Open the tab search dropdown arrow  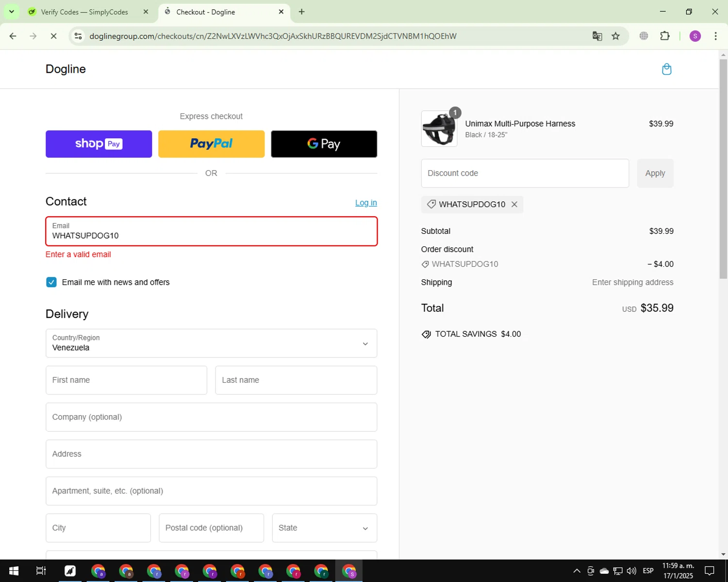(x=11, y=12)
